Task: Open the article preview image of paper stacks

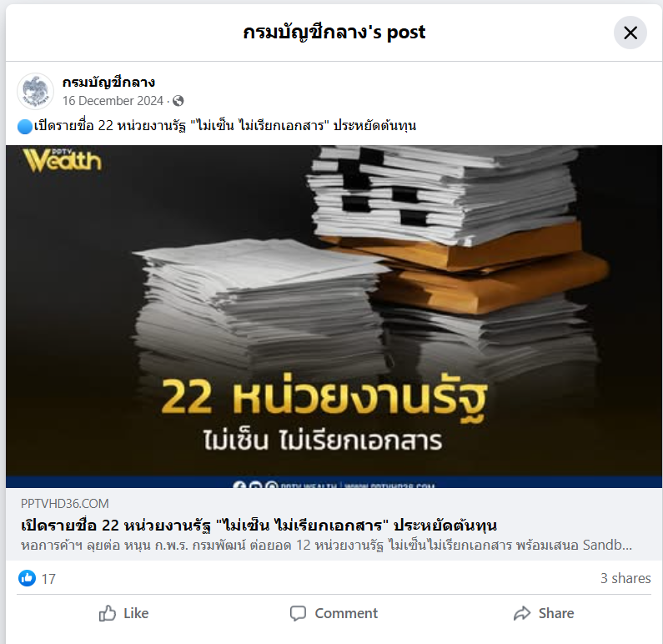Action: [x=334, y=316]
